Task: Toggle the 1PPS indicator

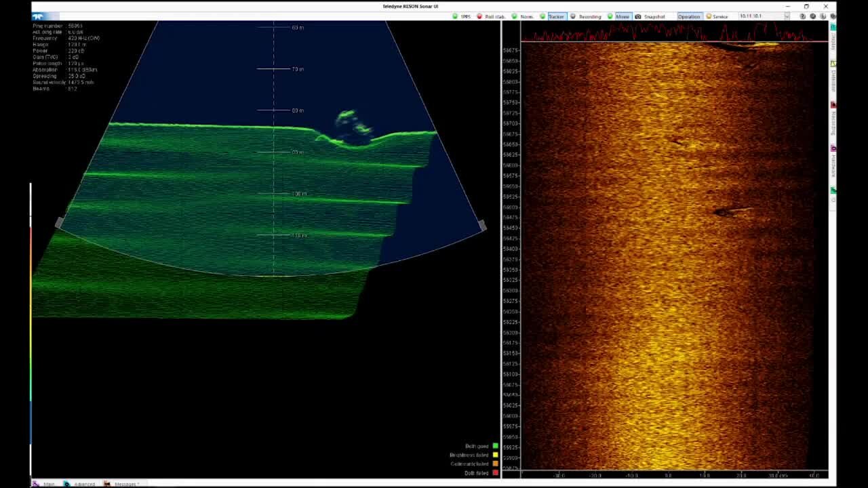Action: coord(455,16)
